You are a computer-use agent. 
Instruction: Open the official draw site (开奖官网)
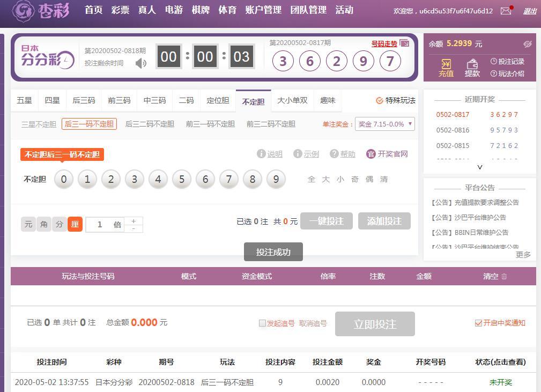[x=387, y=154]
